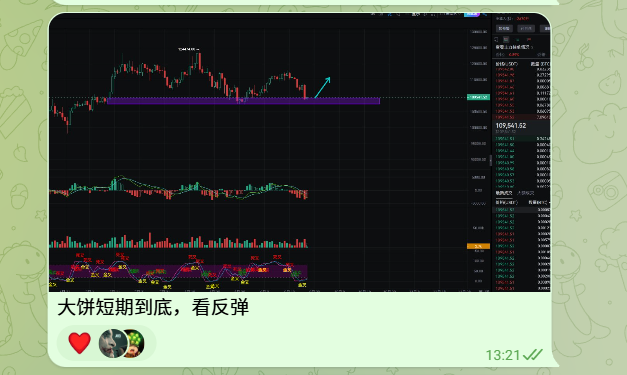Click the double-check read receipt icon
Image resolution: width=627 pixels, height=375 pixels.
point(533,354)
